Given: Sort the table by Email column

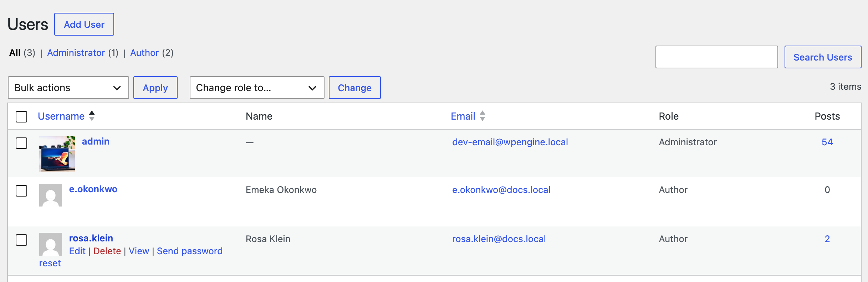Looking at the screenshot, I should pyautogui.click(x=463, y=116).
